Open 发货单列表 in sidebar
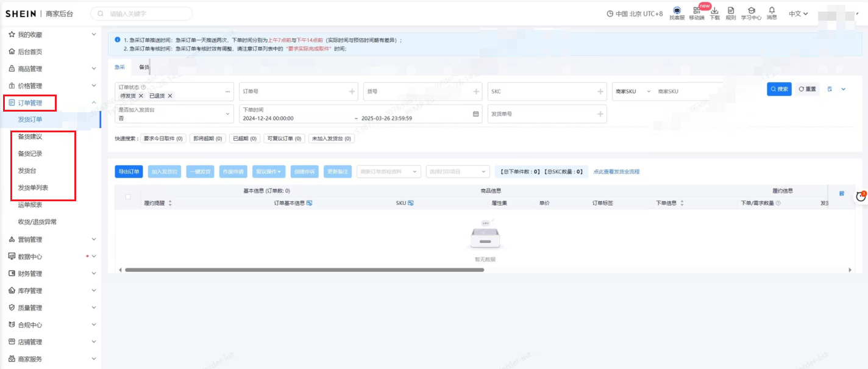The image size is (868, 369). pos(33,188)
